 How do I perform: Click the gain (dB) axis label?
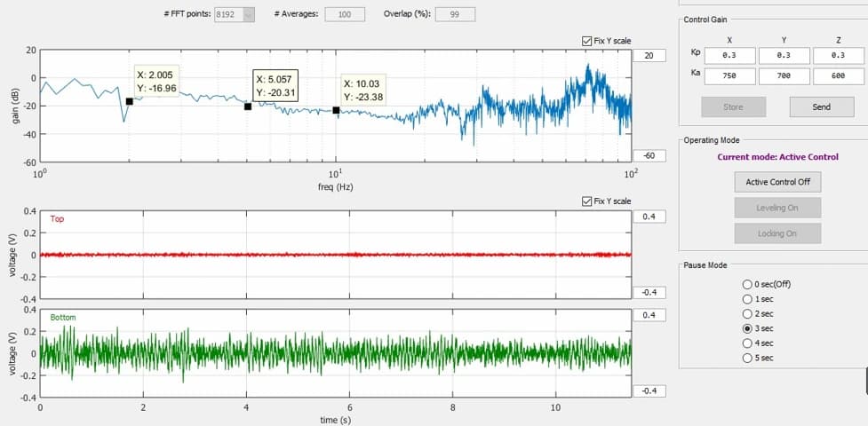[15, 105]
